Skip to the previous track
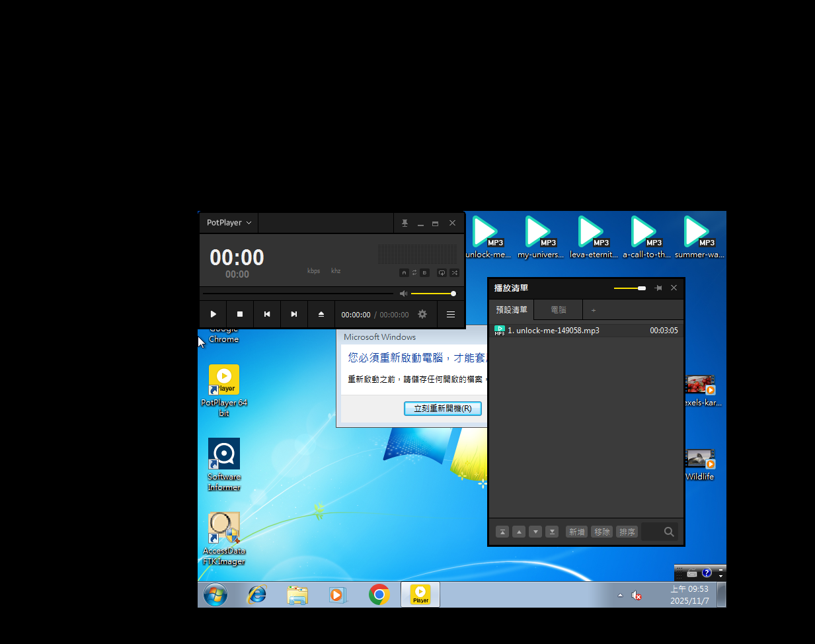The image size is (815, 644). pos(267,314)
